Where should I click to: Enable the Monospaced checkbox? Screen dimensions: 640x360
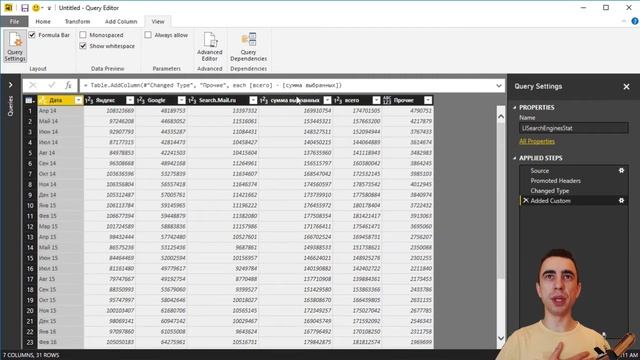[83, 35]
